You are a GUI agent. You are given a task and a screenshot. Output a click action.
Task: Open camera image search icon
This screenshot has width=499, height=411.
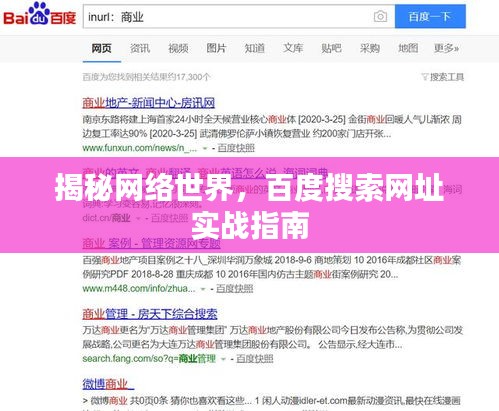click(x=380, y=16)
